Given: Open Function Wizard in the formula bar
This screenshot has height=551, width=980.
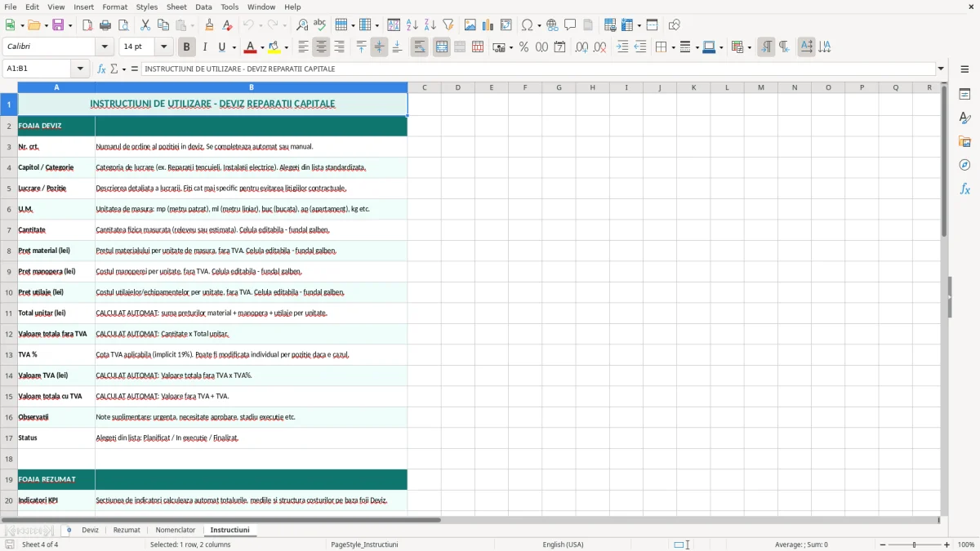Looking at the screenshot, I should pos(101,69).
